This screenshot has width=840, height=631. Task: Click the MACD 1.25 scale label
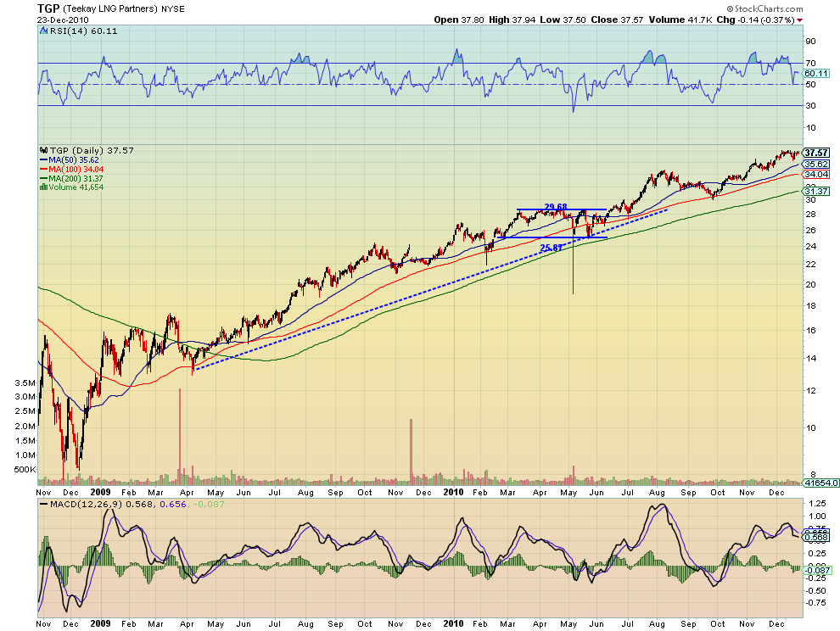click(817, 504)
